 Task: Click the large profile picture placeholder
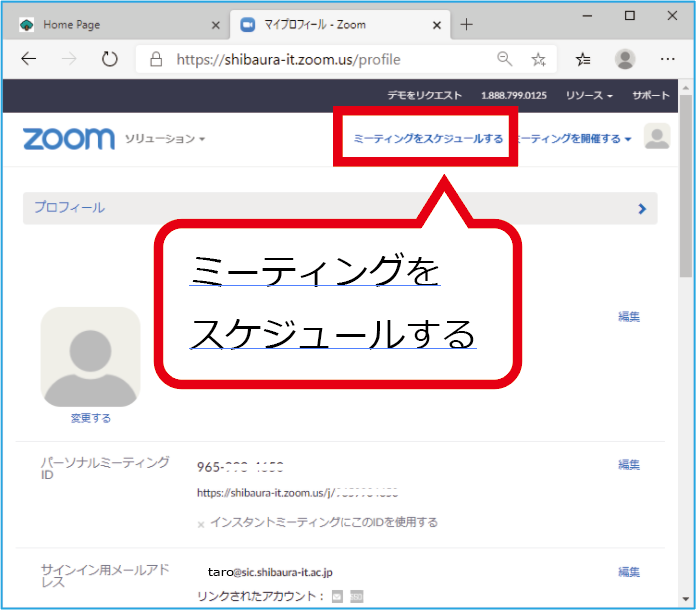(x=91, y=357)
